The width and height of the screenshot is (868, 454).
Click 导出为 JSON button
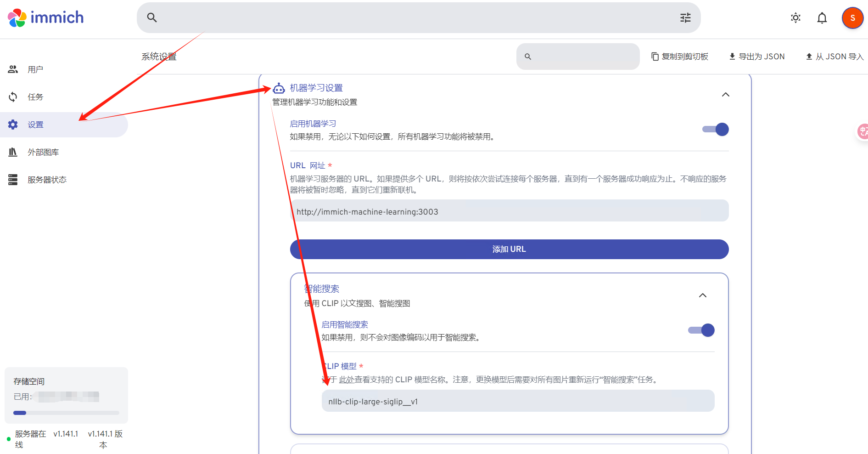point(757,57)
